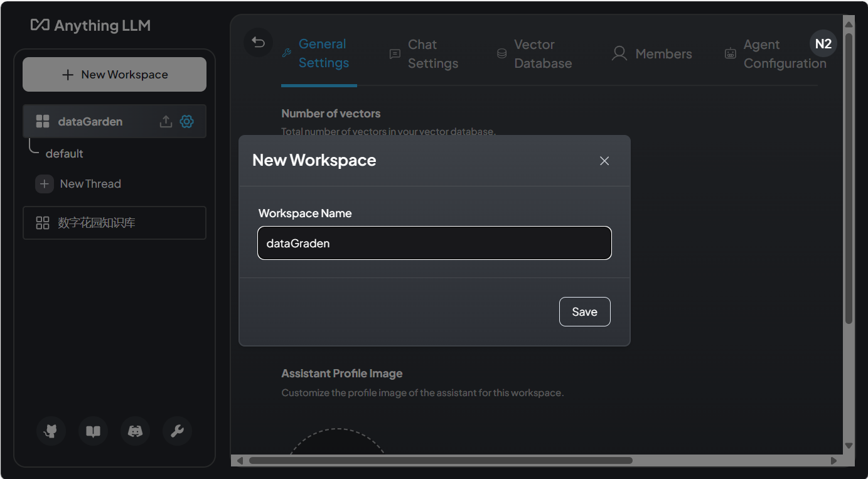The height and width of the screenshot is (479, 868).
Task: Open the Agent Configuration tab
Action: tap(776, 54)
